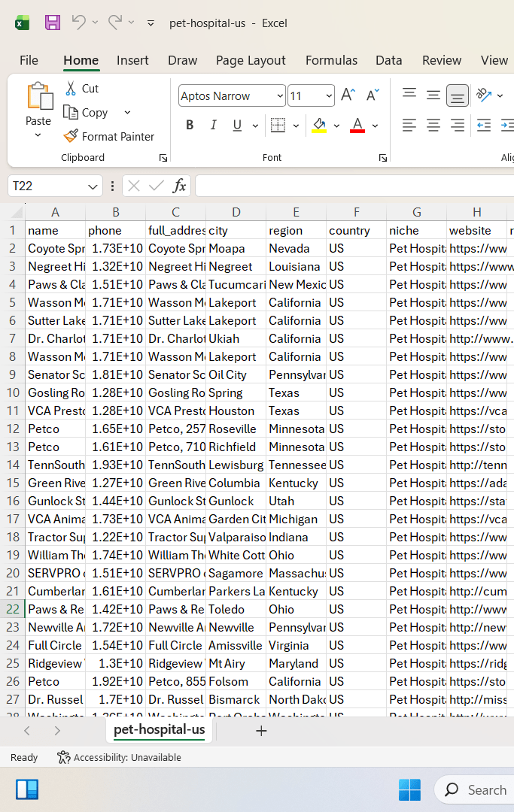The width and height of the screenshot is (514, 812).
Task: Click the Top Align icon
Action: [x=409, y=95]
